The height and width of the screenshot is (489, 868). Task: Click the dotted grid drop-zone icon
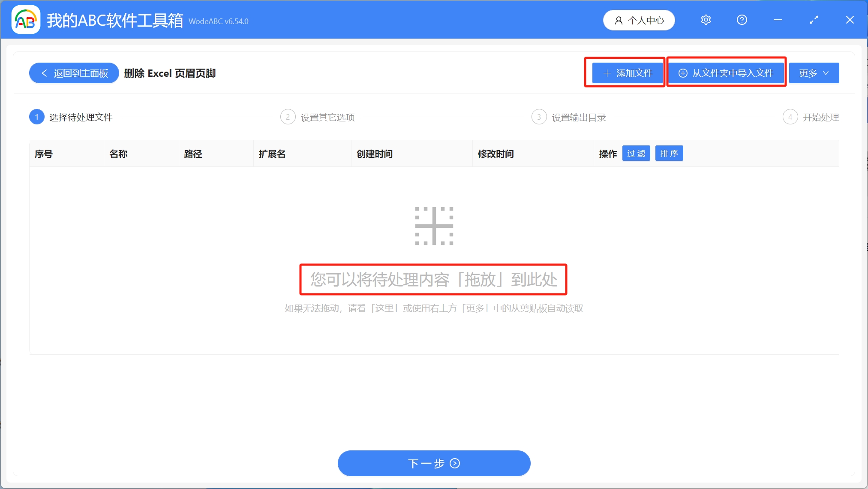pos(433,226)
